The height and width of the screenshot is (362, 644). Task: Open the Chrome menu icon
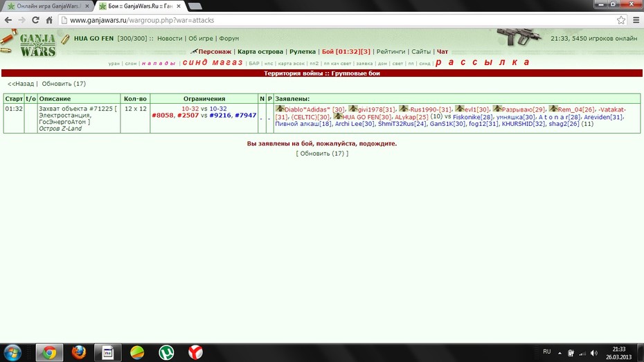click(636, 20)
